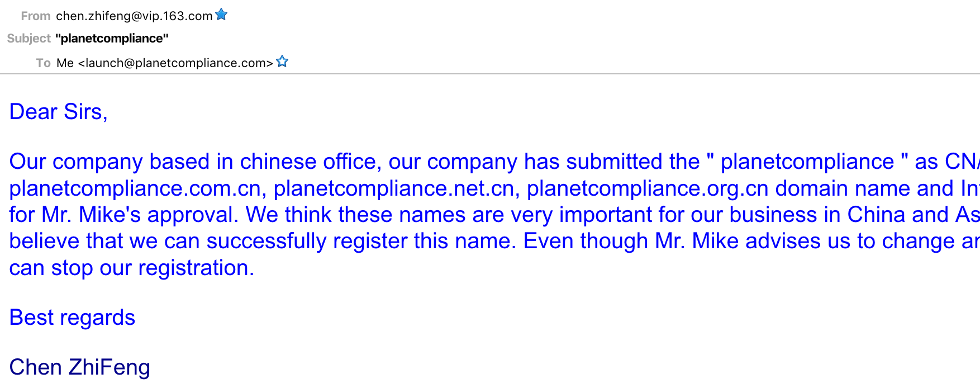Click the planetcompliance.org.cn domain text
Viewport: 980px width, 388px height.
coord(648,188)
